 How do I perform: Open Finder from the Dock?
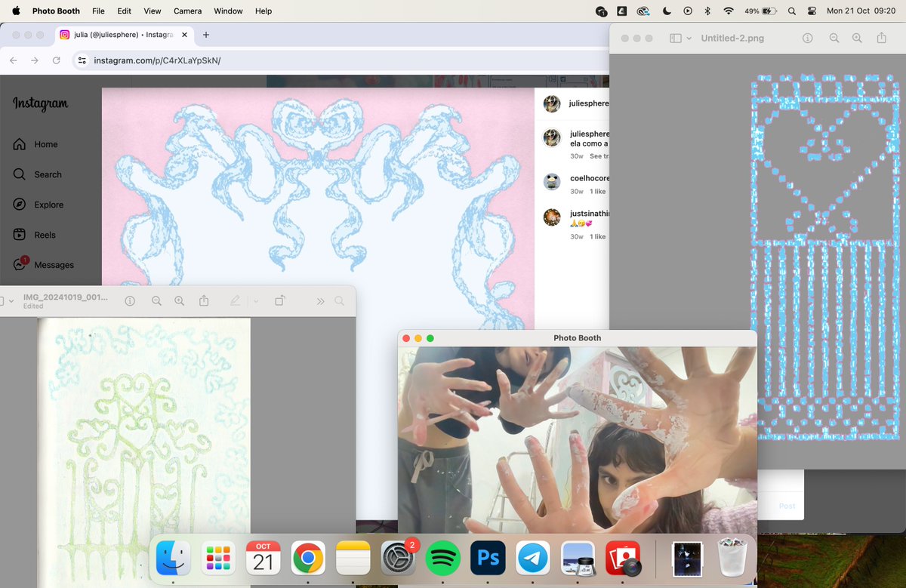click(x=173, y=559)
